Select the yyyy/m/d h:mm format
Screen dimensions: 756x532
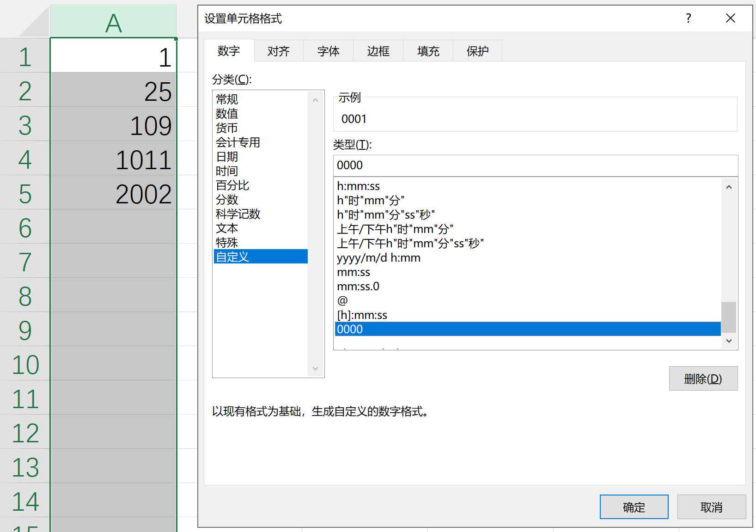378,258
